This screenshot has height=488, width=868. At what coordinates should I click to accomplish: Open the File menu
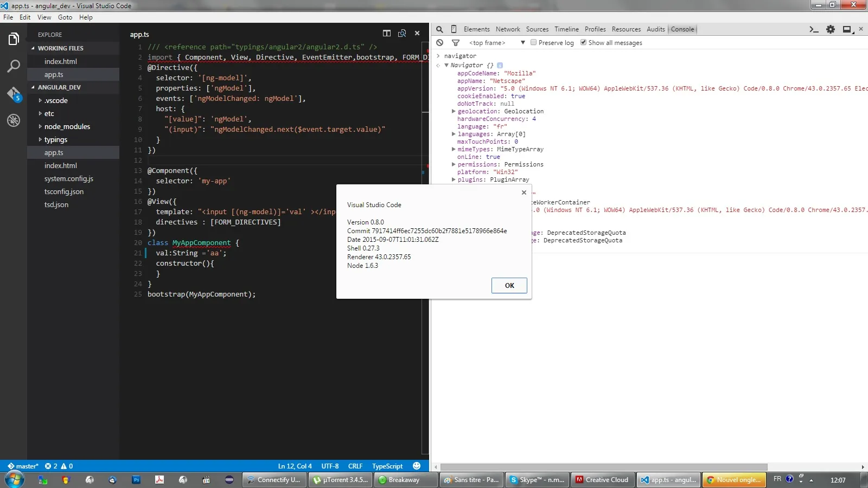tap(8, 17)
